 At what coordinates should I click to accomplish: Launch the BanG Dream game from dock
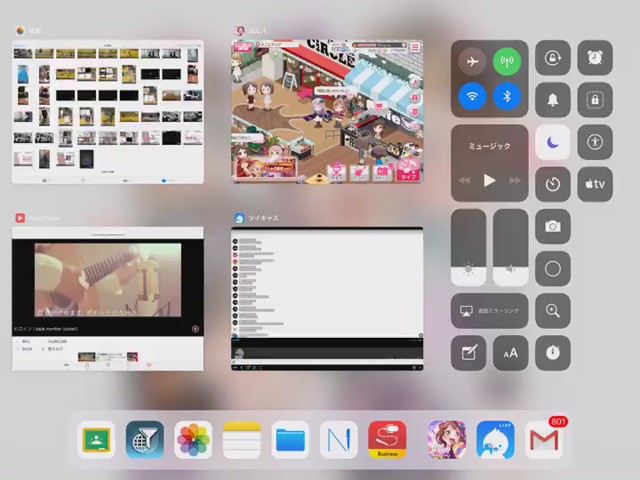tap(447, 440)
